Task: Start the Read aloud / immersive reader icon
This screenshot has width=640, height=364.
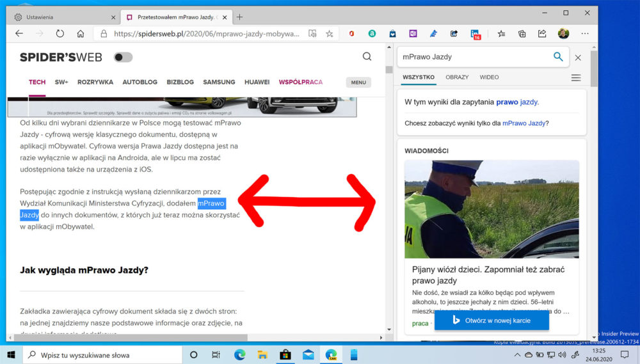Action: click(312, 34)
